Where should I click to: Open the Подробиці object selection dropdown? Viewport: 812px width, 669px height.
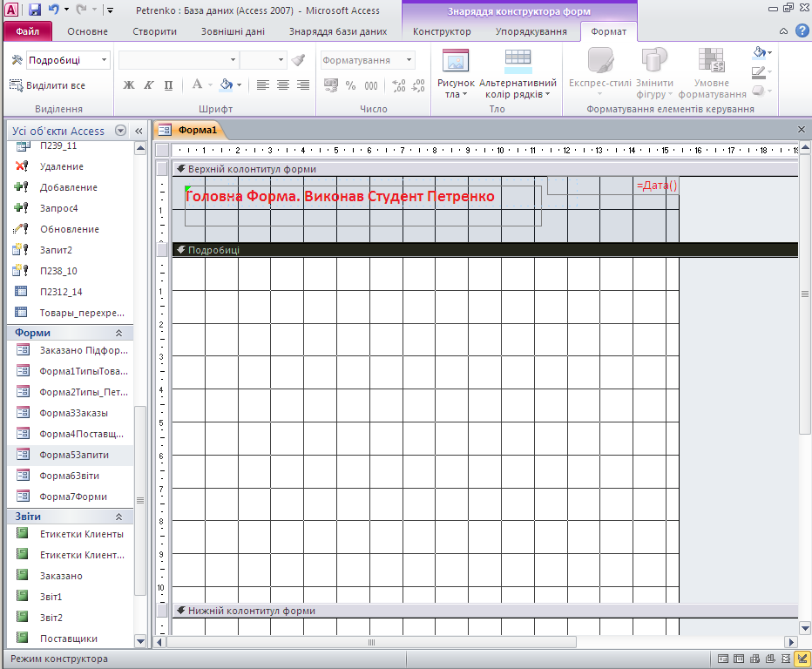tap(104, 60)
